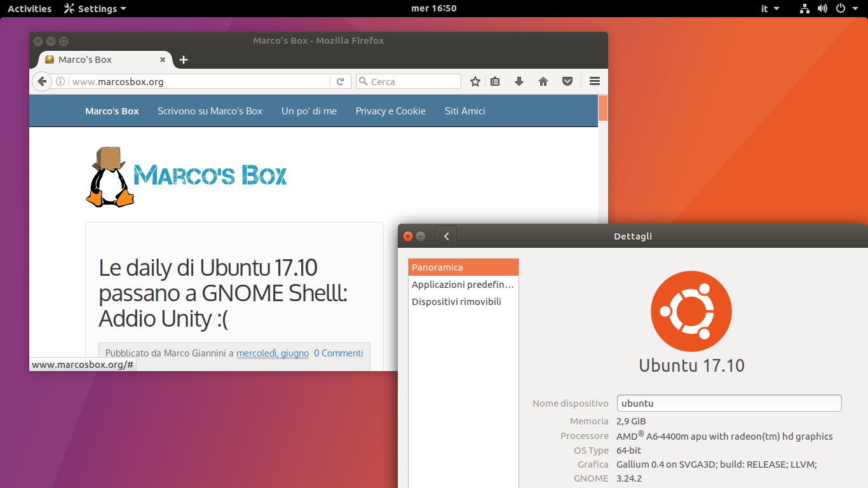Click the Firefox back arrow button

pos(41,81)
